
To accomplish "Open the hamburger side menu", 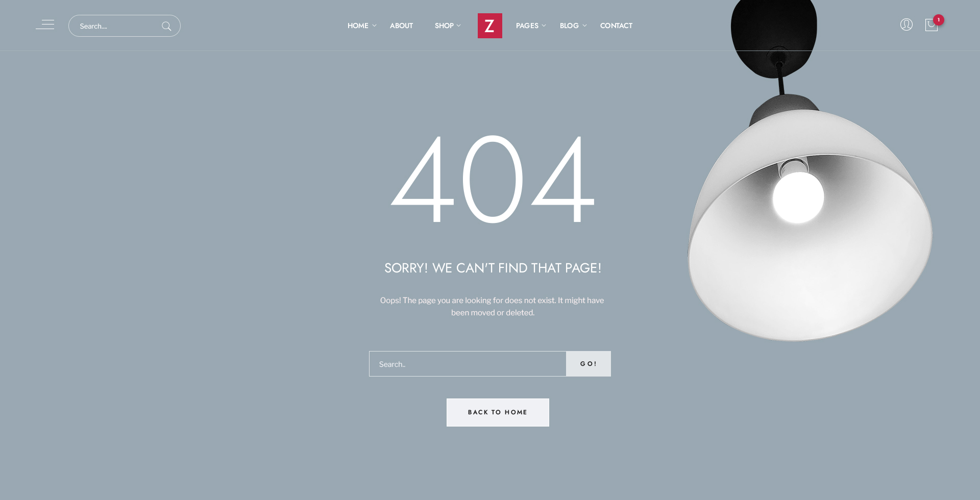I will coord(45,24).
